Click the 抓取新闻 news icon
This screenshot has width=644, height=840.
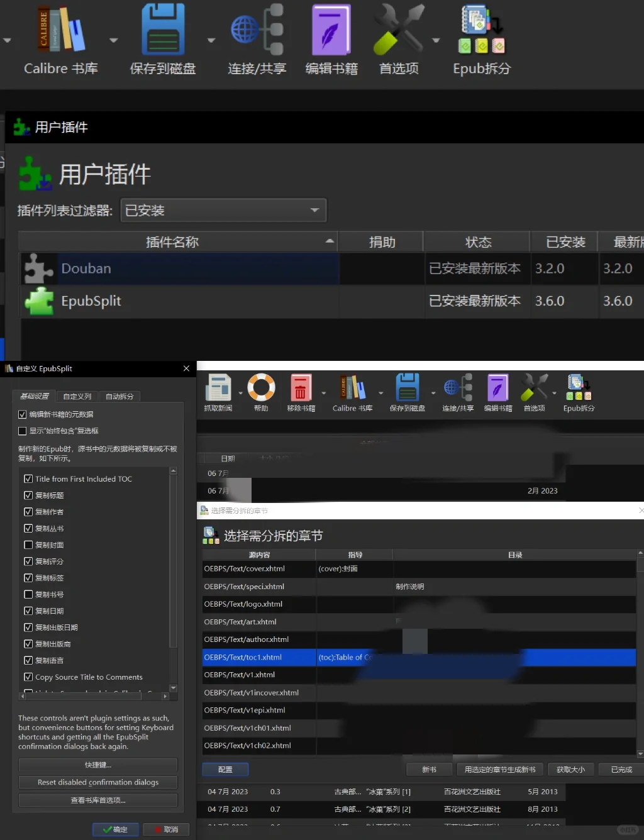[x=218, y=387]
